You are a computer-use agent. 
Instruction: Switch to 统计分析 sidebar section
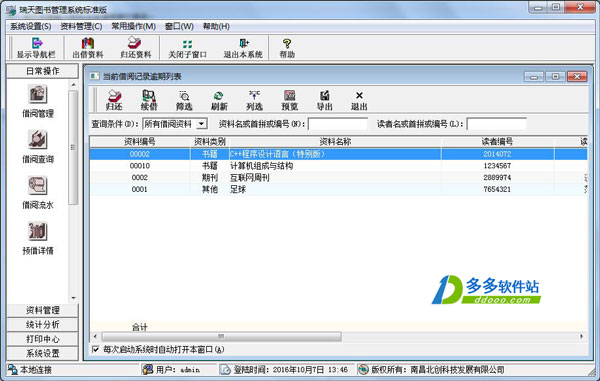coord(42,325)
